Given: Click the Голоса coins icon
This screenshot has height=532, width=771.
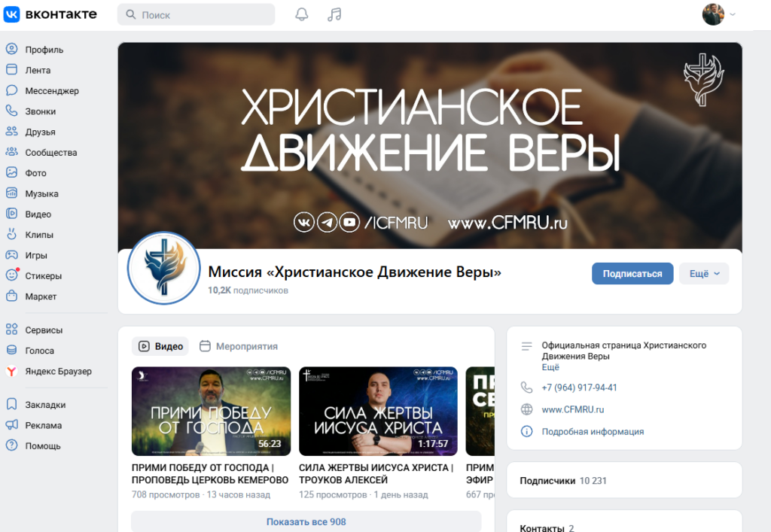Looking at the screenshot, I should pyautogui.click(x=12, y=350).
